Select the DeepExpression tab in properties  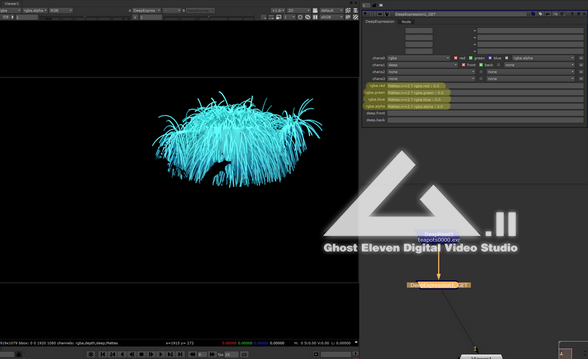tap(380, 22)
